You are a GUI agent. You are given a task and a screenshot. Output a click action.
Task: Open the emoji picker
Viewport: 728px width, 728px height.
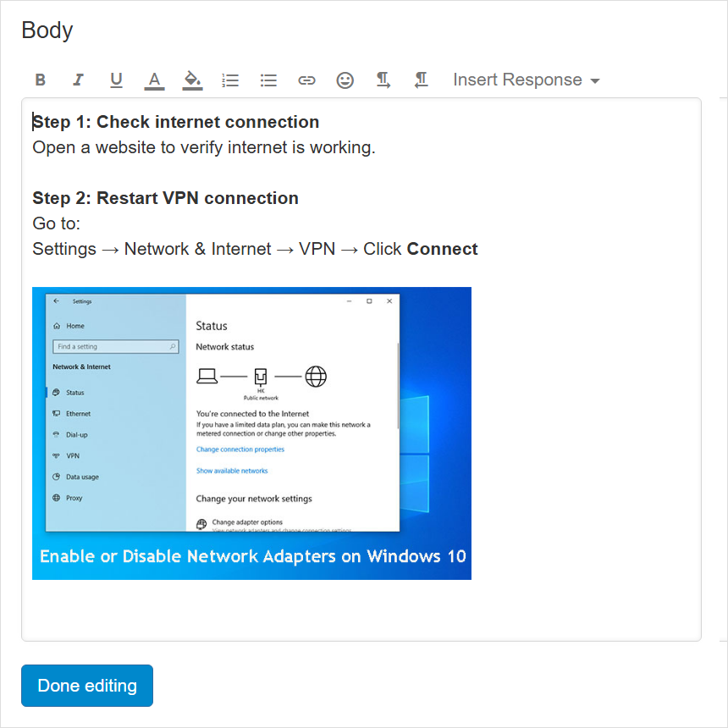click(345, 80)
